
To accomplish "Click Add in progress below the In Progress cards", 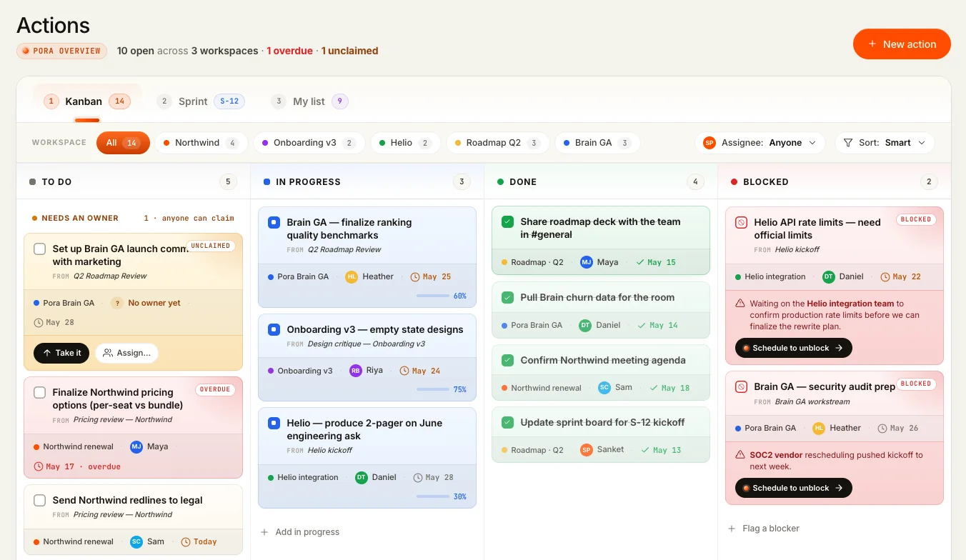I will coord(300,532).
